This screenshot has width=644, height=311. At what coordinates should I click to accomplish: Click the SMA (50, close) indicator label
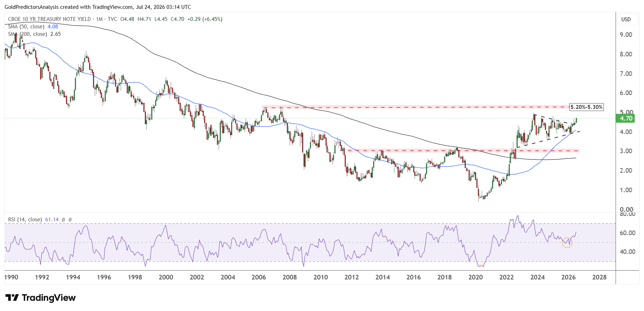[x=26, y=27]
